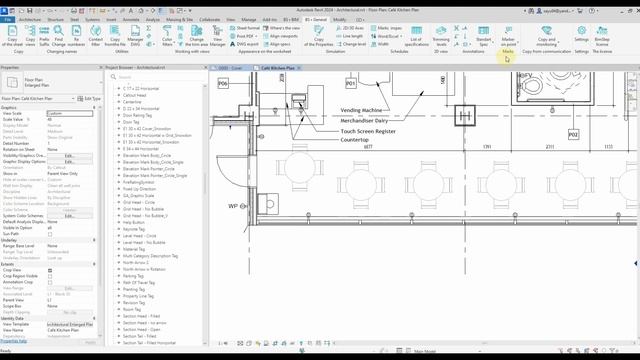The width and height of the screenshot is (640, 360).
Task: Click Color filters tool
Action: [x=167, y=36]
